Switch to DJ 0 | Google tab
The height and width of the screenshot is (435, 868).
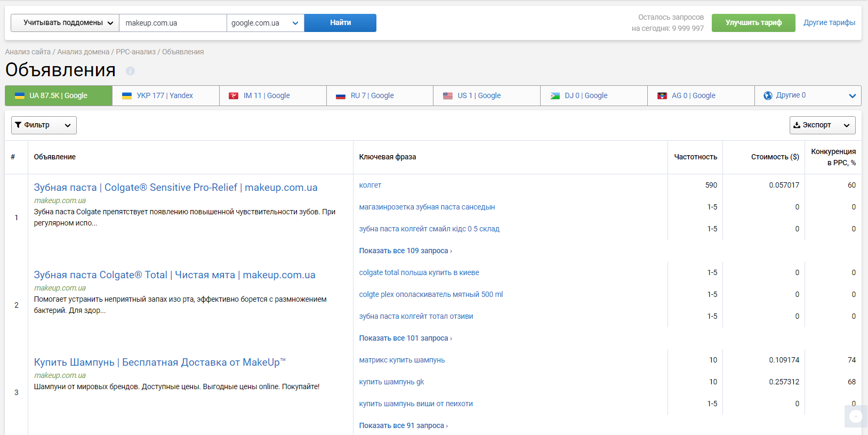click(x=594, y=95)
